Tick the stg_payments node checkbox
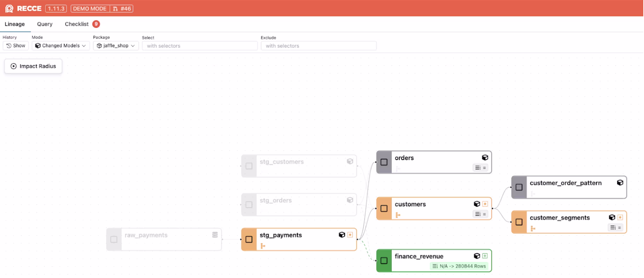The width and height of the screenshot is (644, 278). [249, 239]
